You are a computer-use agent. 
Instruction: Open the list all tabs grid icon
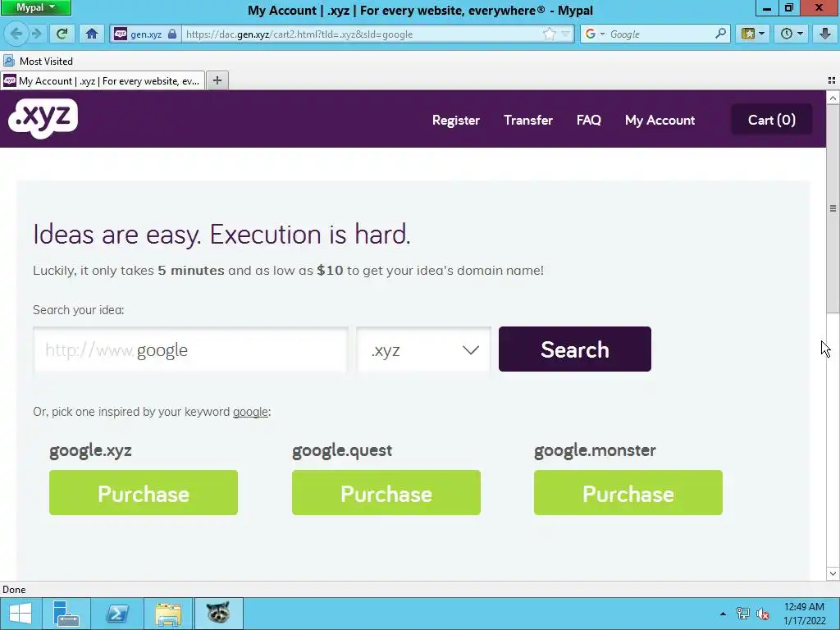[x=832, y=80]
